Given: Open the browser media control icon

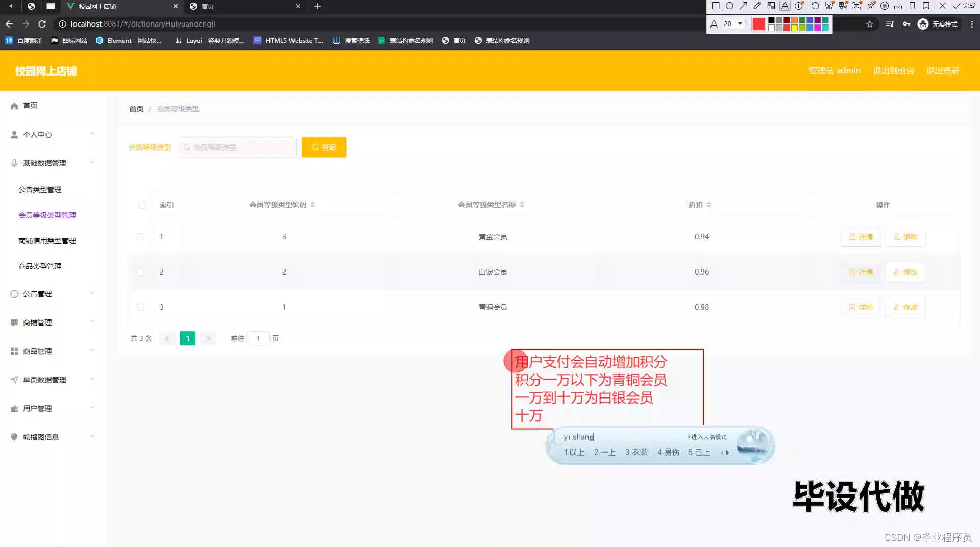Looking at the screenshot, I should pyautogui.click(x=890, y=24).
